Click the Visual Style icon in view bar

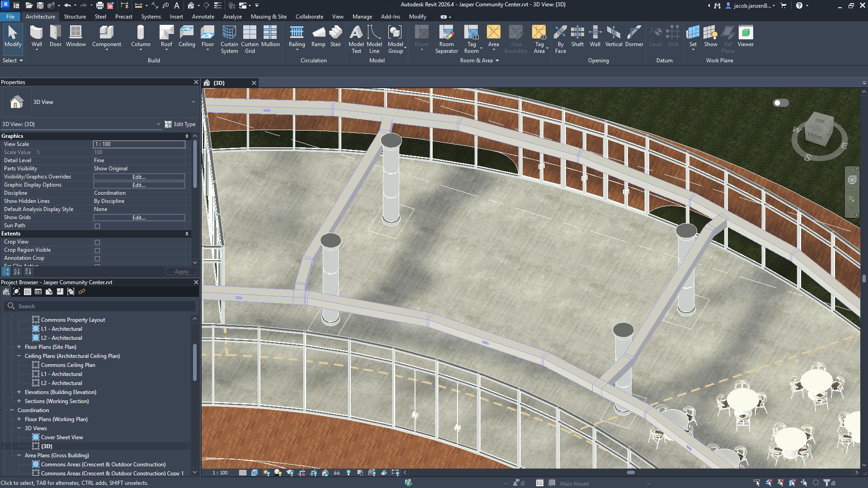coord(255,473)
